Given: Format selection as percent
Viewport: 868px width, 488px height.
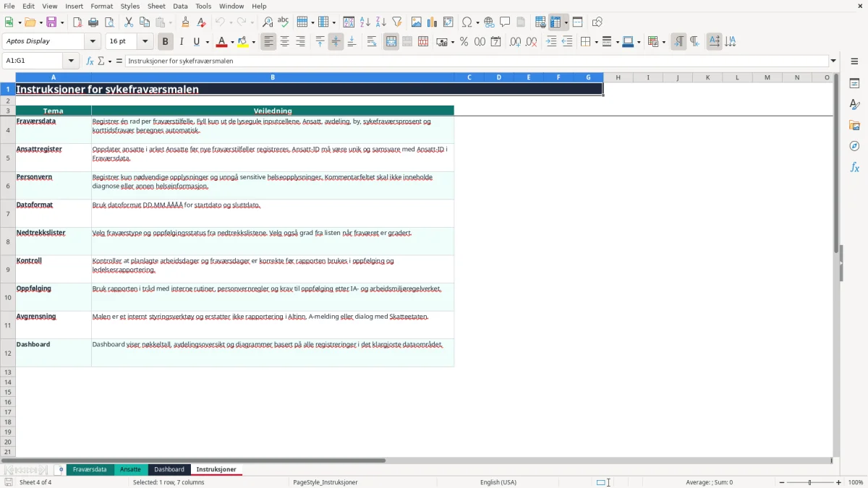Looking at the screenshot, I should click(x=464, y=42).
